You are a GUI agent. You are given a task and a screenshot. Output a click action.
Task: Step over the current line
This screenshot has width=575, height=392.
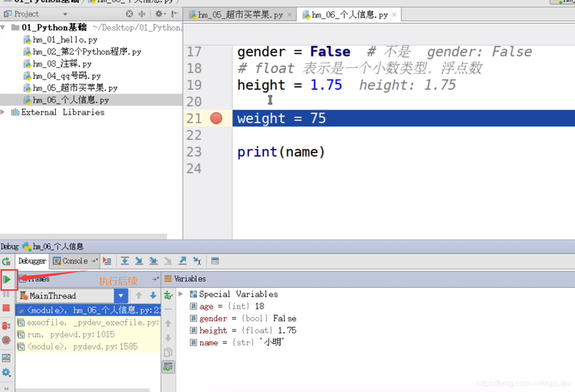click(125, 261)
